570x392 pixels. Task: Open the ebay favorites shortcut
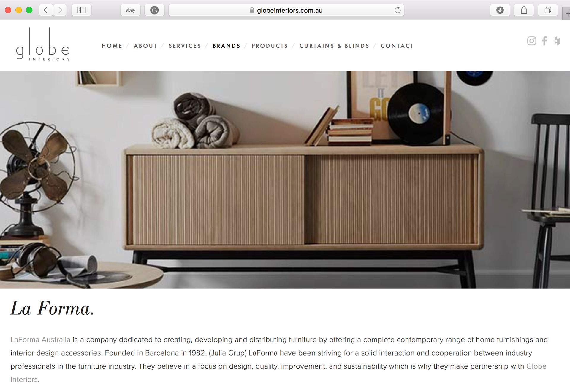(x=130, y=10)
